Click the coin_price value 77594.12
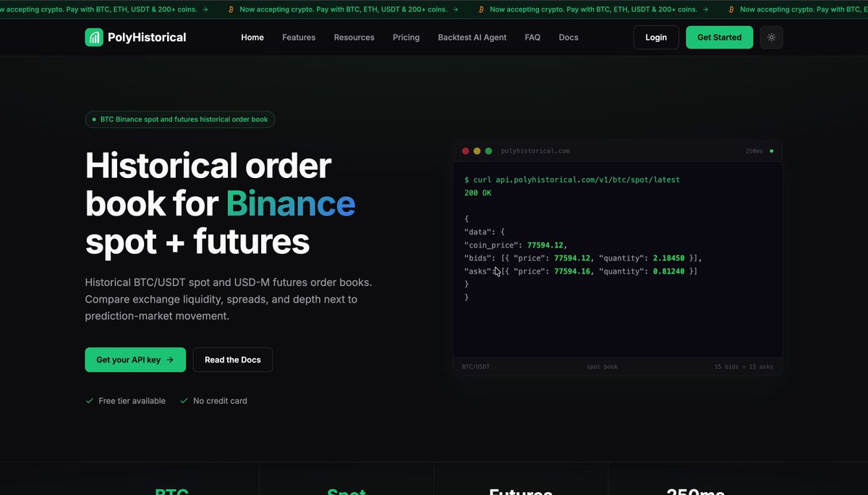868x495 pixels. coord(545,245)
